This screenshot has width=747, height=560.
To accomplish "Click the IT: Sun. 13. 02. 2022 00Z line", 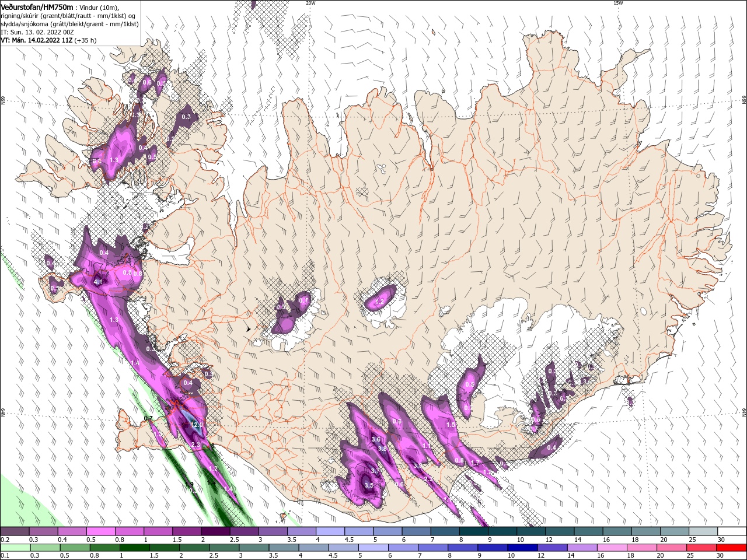I will click(37, 32).
